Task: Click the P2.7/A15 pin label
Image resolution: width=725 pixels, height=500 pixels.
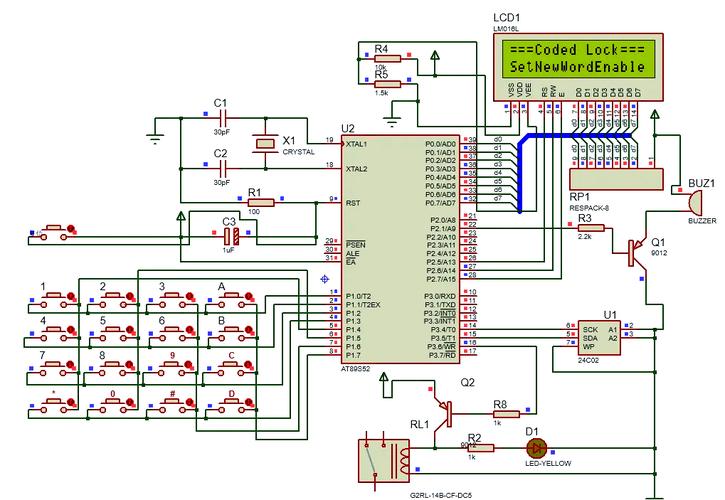Action: pyautogui.click(x=441, y=279)
